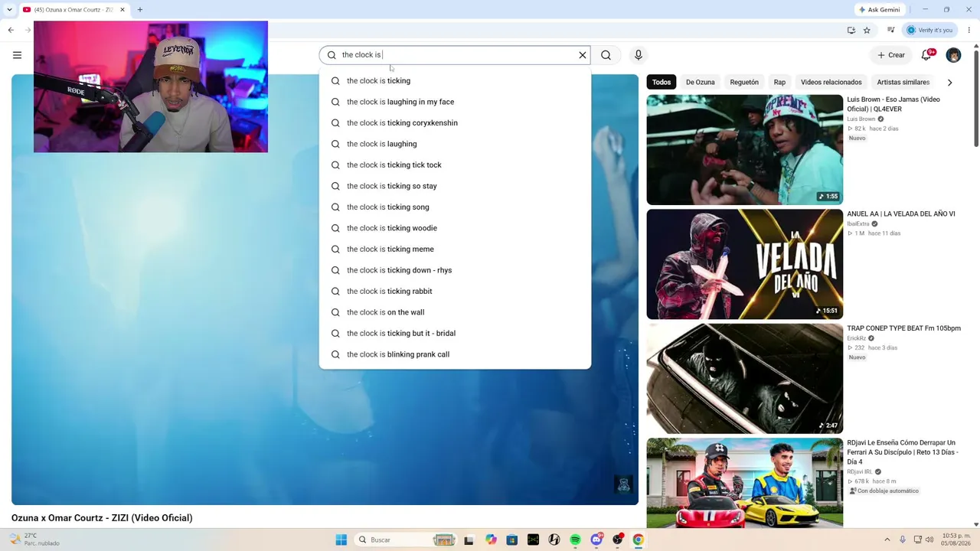
Task: Choose suggestion 'ticking but it - bridal'
Action: (455, 333)
